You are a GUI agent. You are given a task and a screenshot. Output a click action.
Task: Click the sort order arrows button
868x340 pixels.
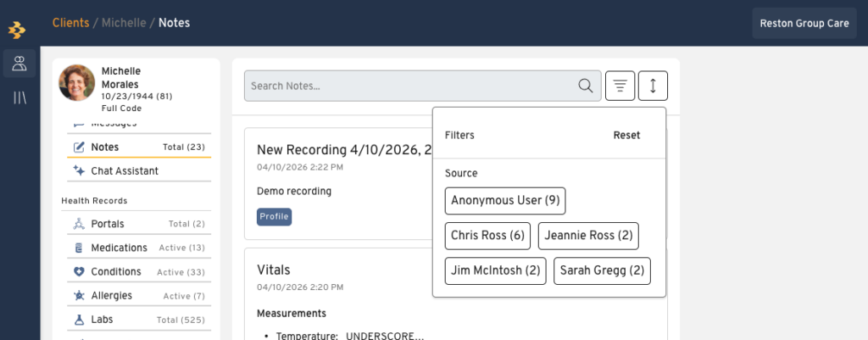click(654, 86)
